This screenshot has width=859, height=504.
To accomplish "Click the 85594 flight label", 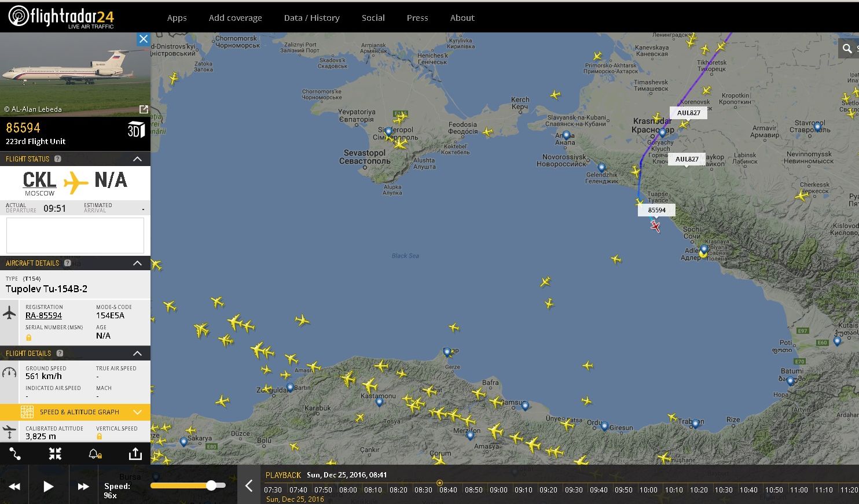I will click(656, 210).
